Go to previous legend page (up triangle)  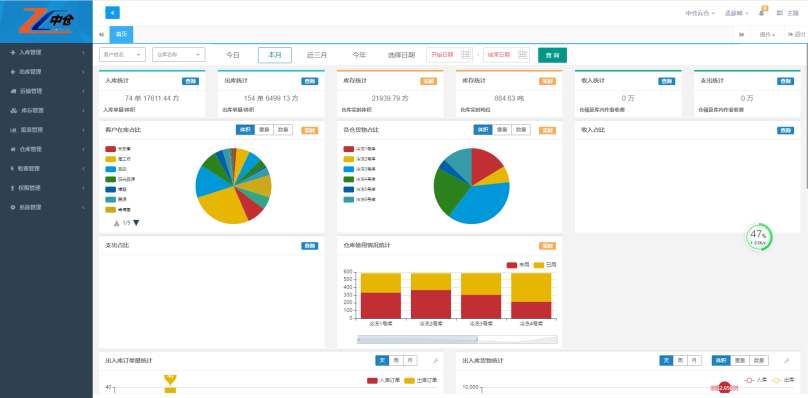click(x=117, y=223)
